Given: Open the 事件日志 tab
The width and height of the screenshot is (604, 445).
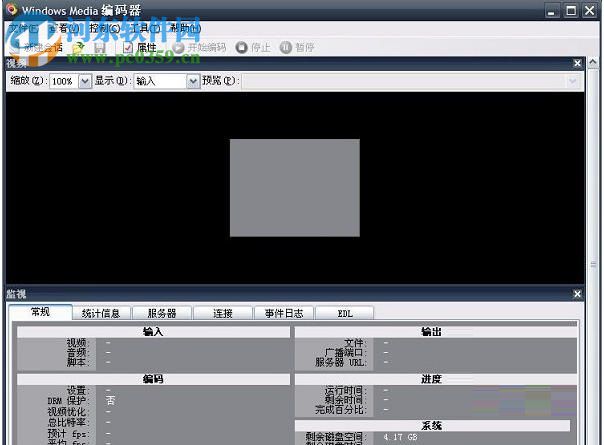Looking at the screenshot, I should (x=284, y=313).
